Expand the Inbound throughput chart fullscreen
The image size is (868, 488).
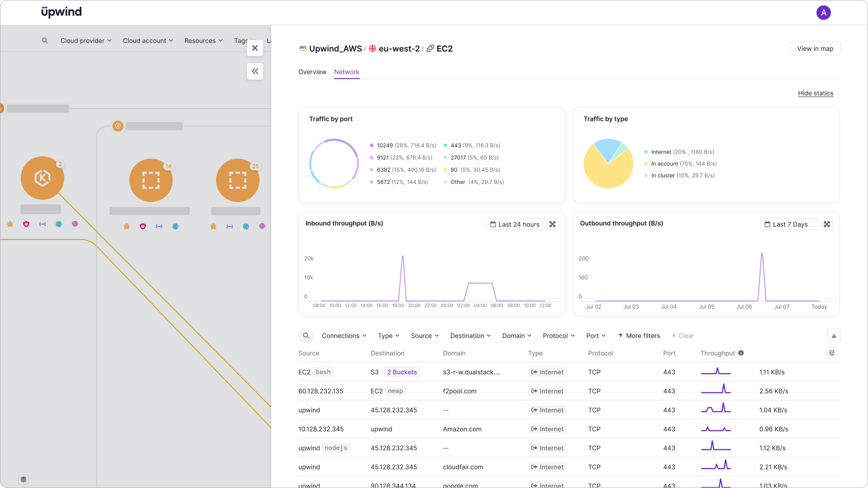tap(552, 224)
